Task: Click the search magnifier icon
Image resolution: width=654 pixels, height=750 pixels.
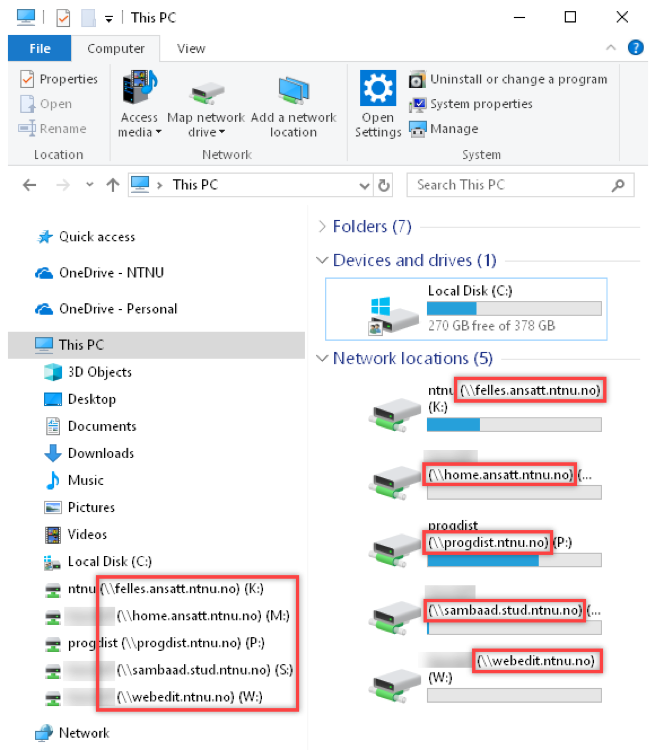Action: tap(618, 185)
